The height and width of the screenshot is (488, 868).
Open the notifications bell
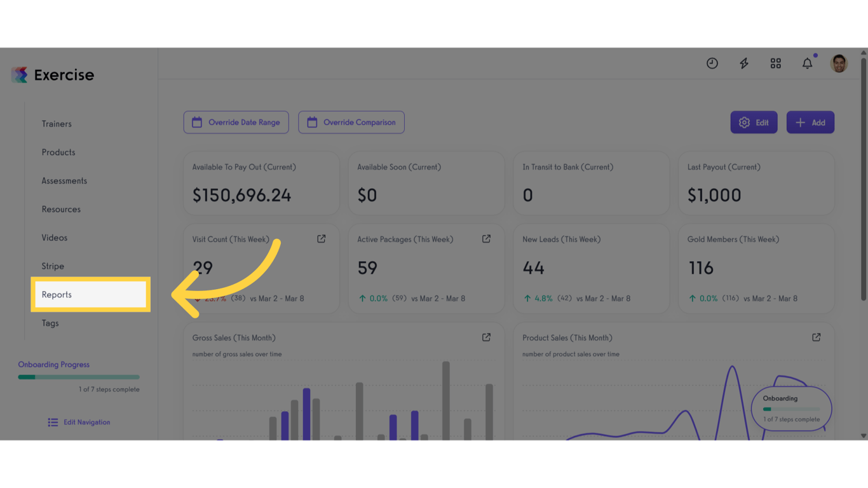(x=808, y=64)
